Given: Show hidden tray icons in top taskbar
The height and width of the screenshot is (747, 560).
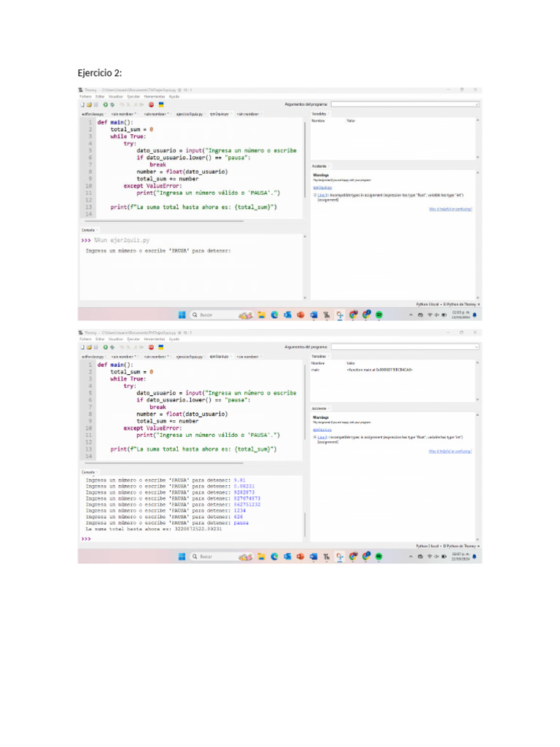Looking at the screenshot, I should click(411, 315).
